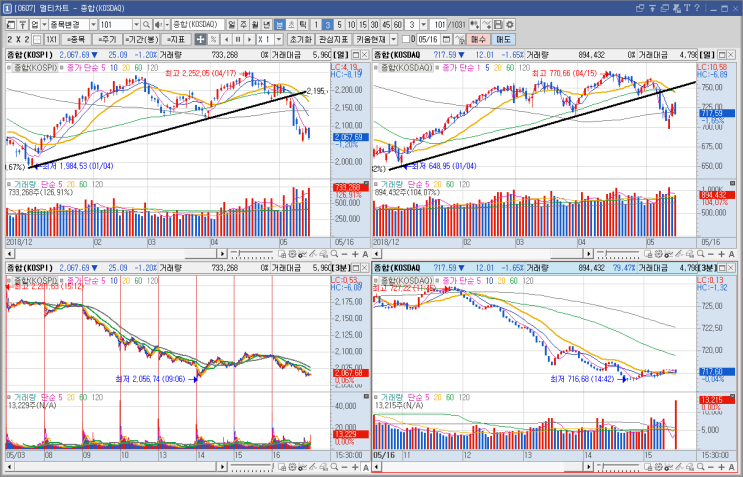The width and height of the screenshot is (743, 477).
Task: Select the 5-minute interval tab
Action: 339,25
